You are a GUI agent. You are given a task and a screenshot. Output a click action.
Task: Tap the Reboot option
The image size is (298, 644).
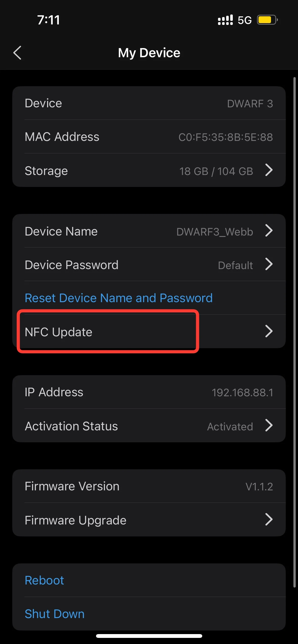click(44, 580)
